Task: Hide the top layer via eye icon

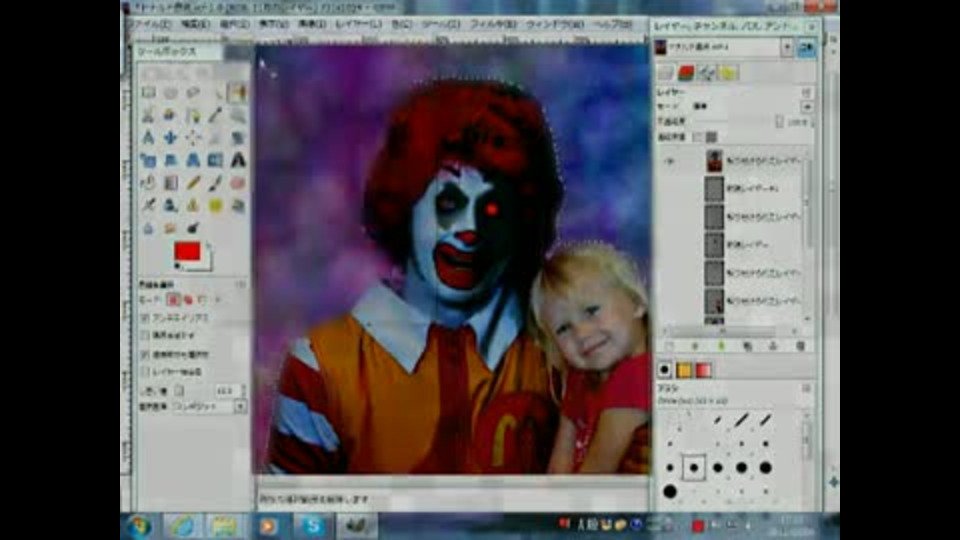Action: pos(670,162)
